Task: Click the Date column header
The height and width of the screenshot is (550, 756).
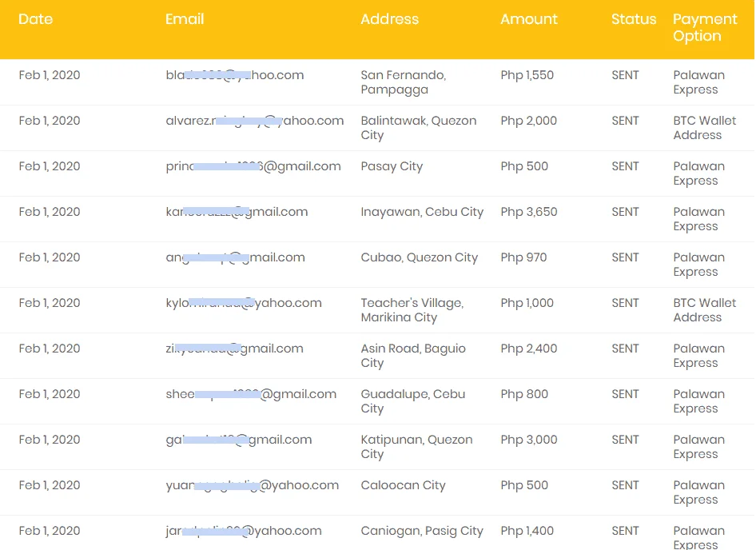Action: coord(35,19)
